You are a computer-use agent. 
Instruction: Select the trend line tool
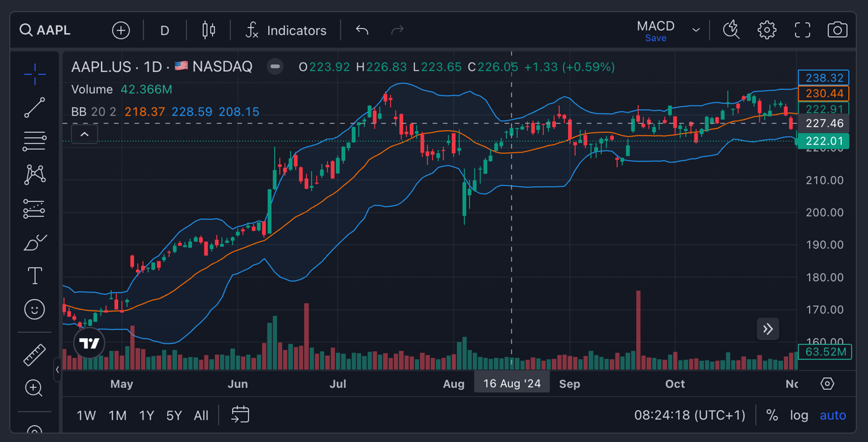pos(34,107)
